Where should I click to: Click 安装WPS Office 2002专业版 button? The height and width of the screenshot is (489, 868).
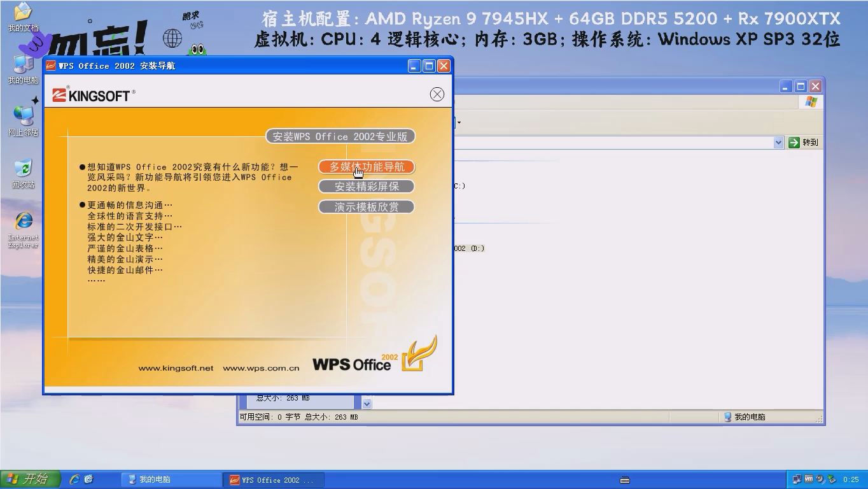(340, 136)
